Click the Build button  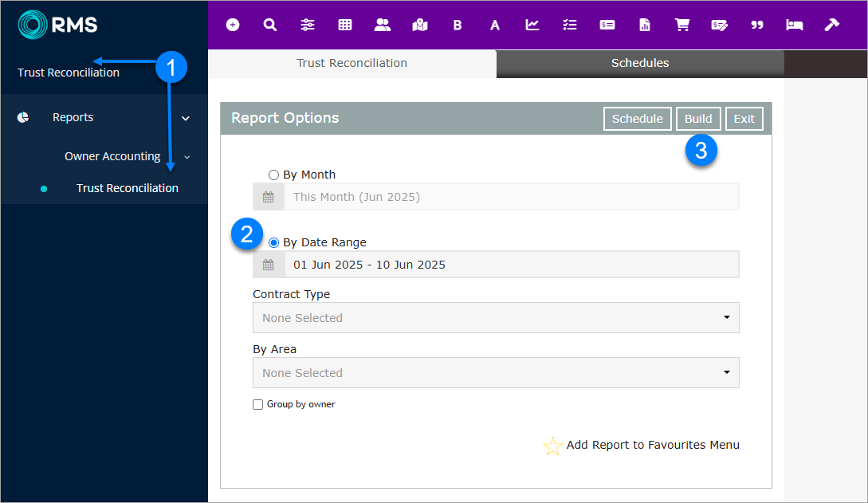tap(698, 119)
